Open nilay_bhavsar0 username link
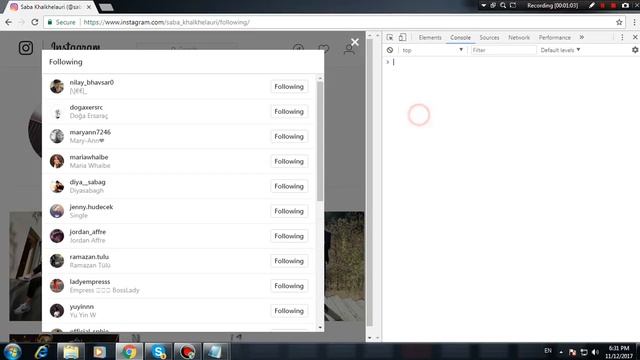Image resolution: width=640 pixels, height=360 pixels. click(91, 82)
